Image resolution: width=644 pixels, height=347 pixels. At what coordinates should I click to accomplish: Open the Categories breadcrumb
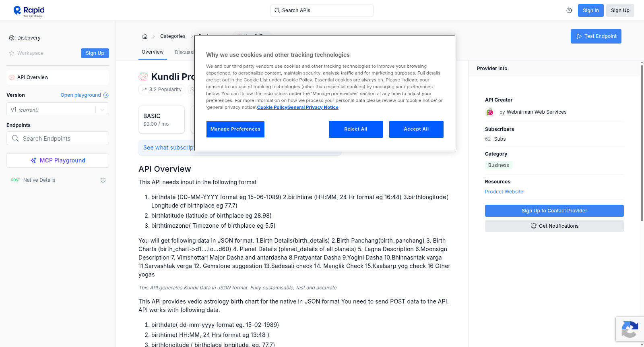click(173, 36)
